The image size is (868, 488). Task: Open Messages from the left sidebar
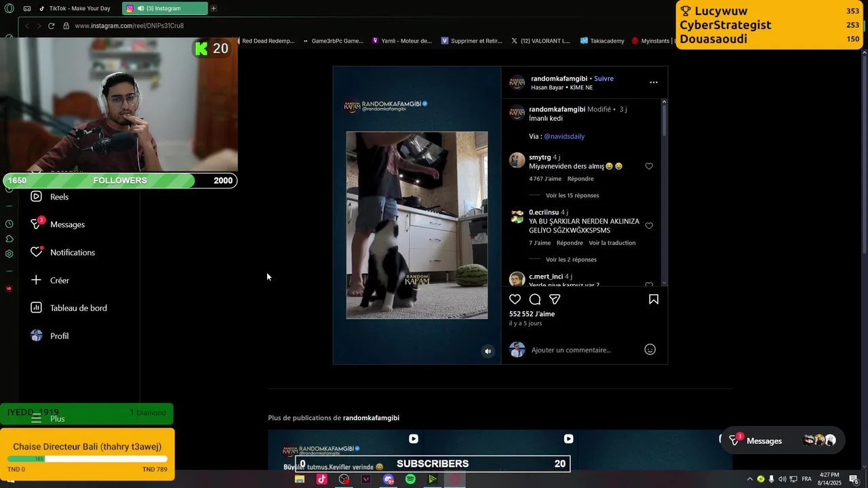58,224
